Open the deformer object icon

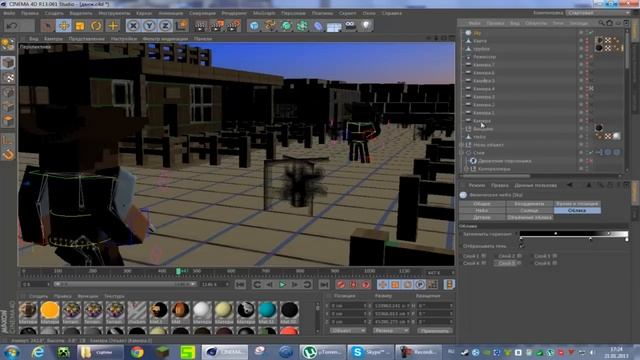coord(318,26)
